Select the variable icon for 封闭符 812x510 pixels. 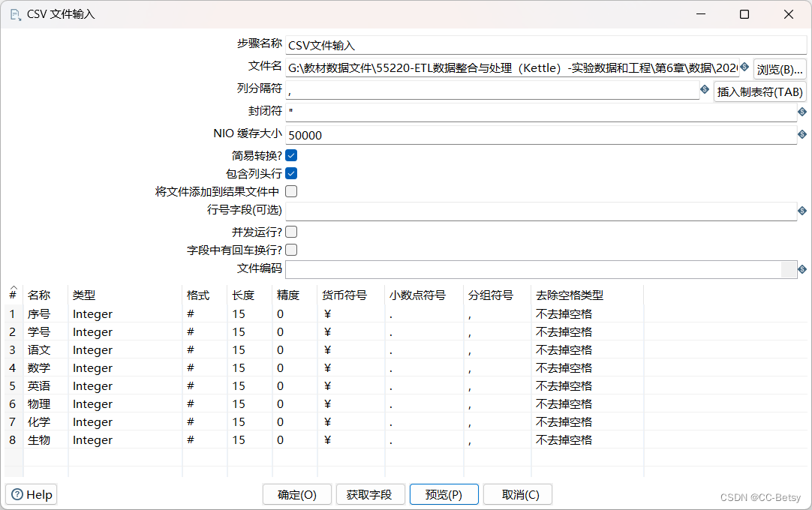point(801,112)
